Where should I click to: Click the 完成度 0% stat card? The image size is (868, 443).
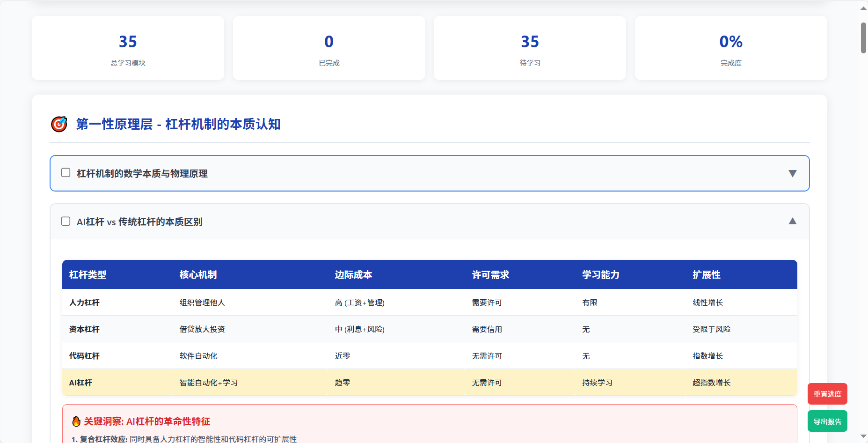pyautogui.click(x=730, y=48)
